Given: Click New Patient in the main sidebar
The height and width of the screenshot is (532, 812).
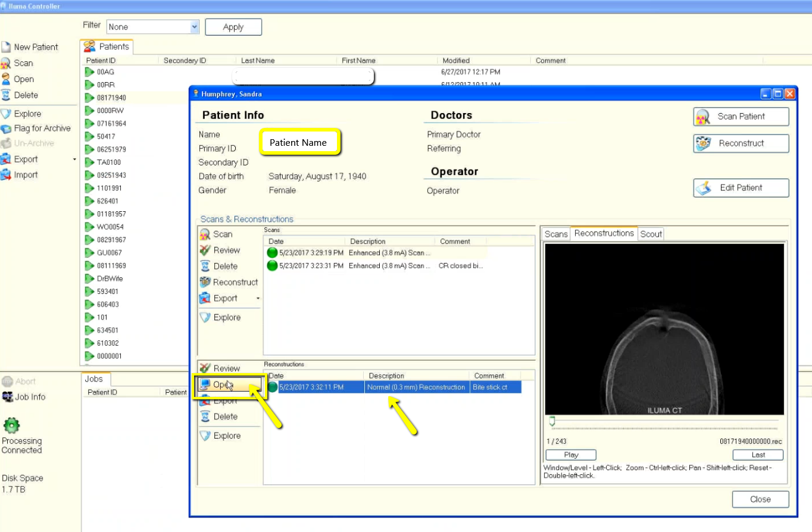Looking at the screenshot, I should pyautogui.click(x=30, y=47).
